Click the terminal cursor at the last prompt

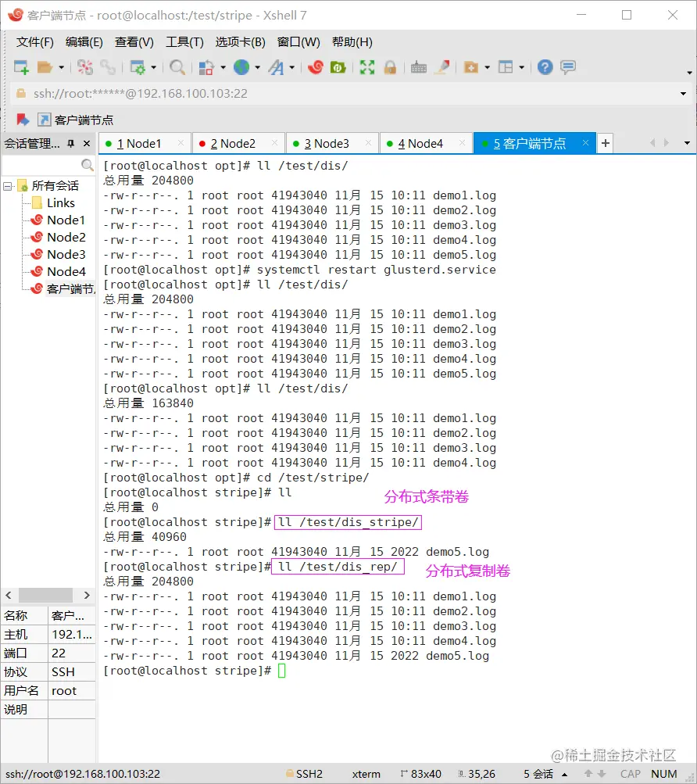coord(281,671)
